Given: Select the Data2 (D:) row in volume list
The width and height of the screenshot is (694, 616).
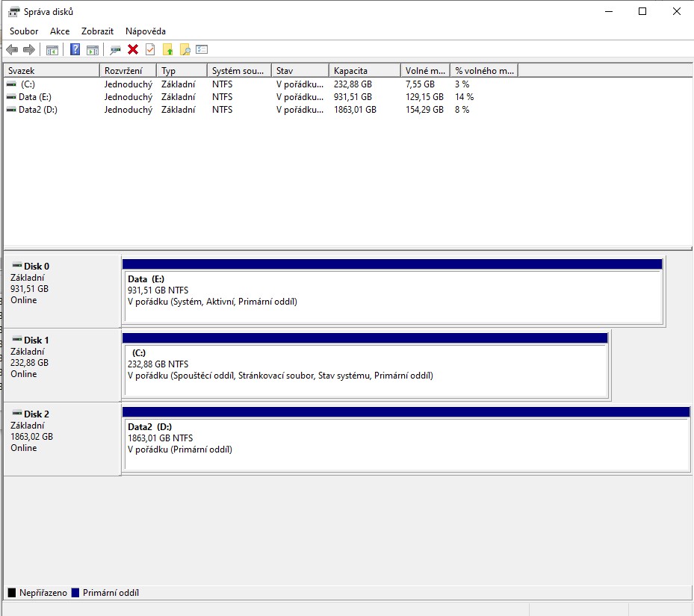Looking at the screenshot, I should click(x=37, y=110).
